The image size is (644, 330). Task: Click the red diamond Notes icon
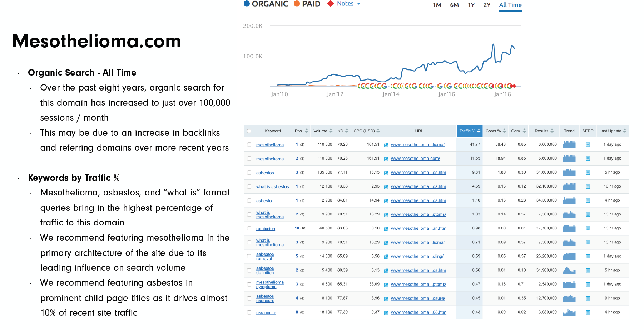coord(331,4)
